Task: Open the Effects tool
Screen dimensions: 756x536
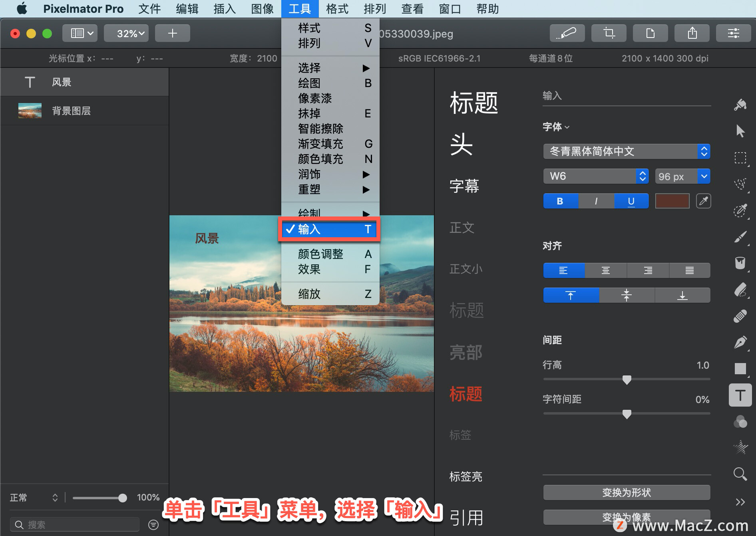Action: tap(740, 447)
